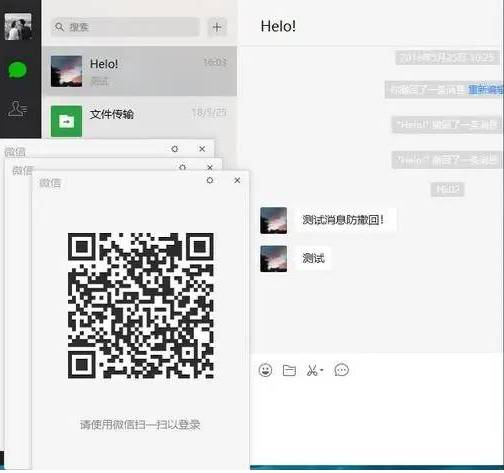Screen dimensions: 504x473
Task: Expand the dropdown arrow next to the scissors
Action: (x=322, y=370)
